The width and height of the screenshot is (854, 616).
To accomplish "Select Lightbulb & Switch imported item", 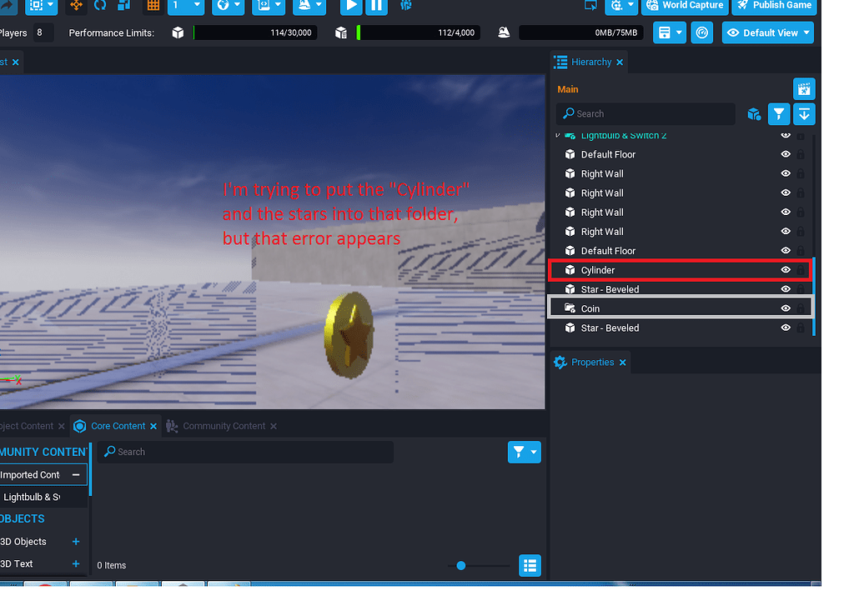I will tap(33, 498).
